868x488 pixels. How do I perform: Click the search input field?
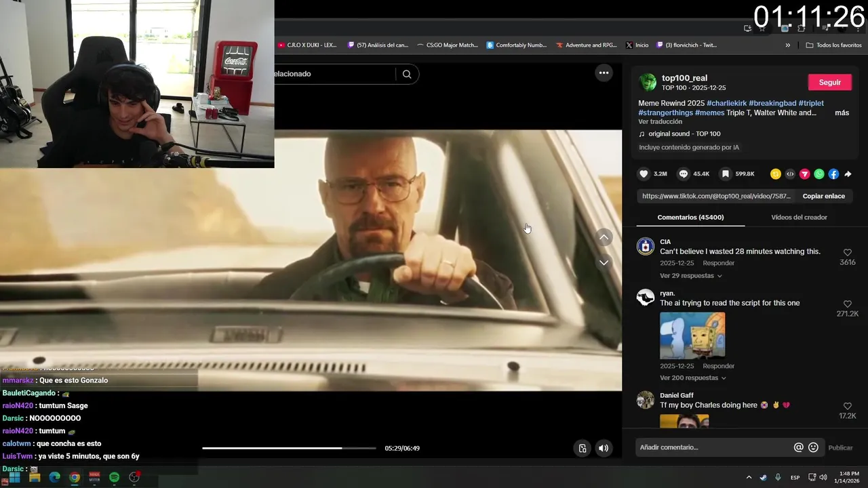pyautogui.click(x=334, y=74)
